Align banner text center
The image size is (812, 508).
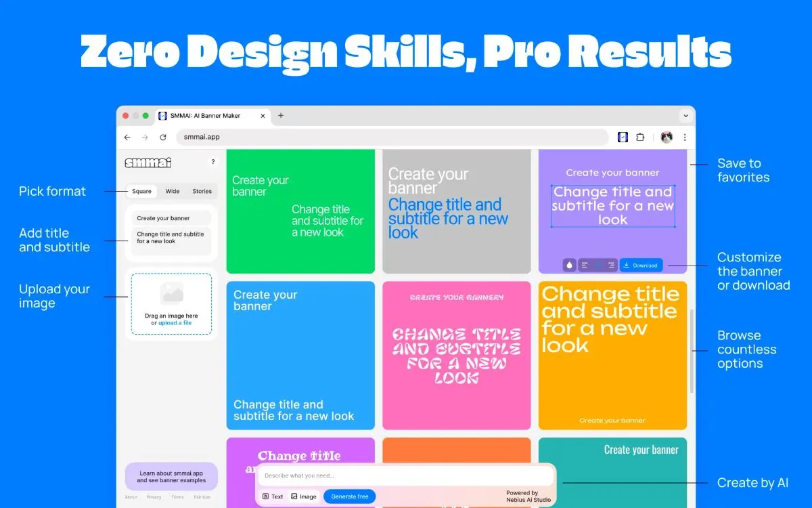[598, 266]
